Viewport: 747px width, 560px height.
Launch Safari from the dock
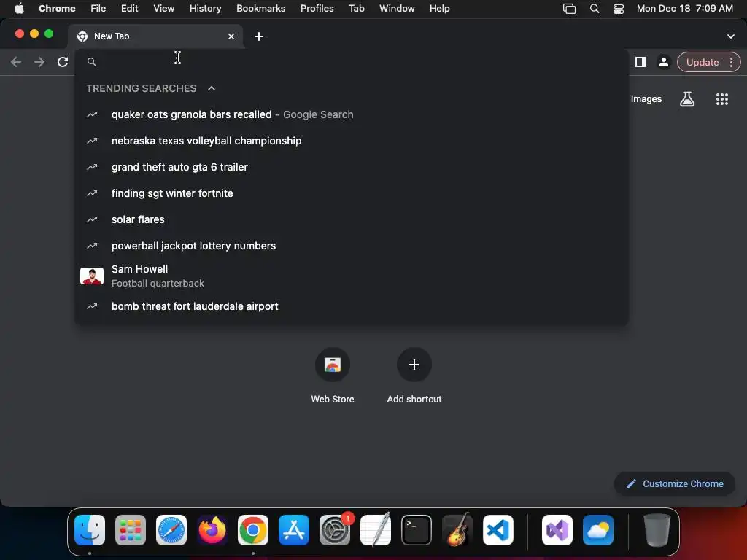(x=171, y=530)
